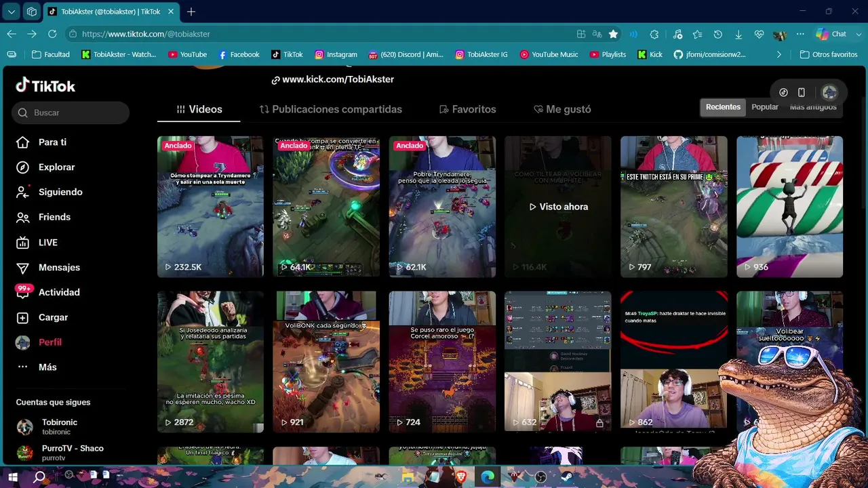Open the apps grid icon in address bar
The width and height of the screenshot is (868, 488).
[581, 34]
